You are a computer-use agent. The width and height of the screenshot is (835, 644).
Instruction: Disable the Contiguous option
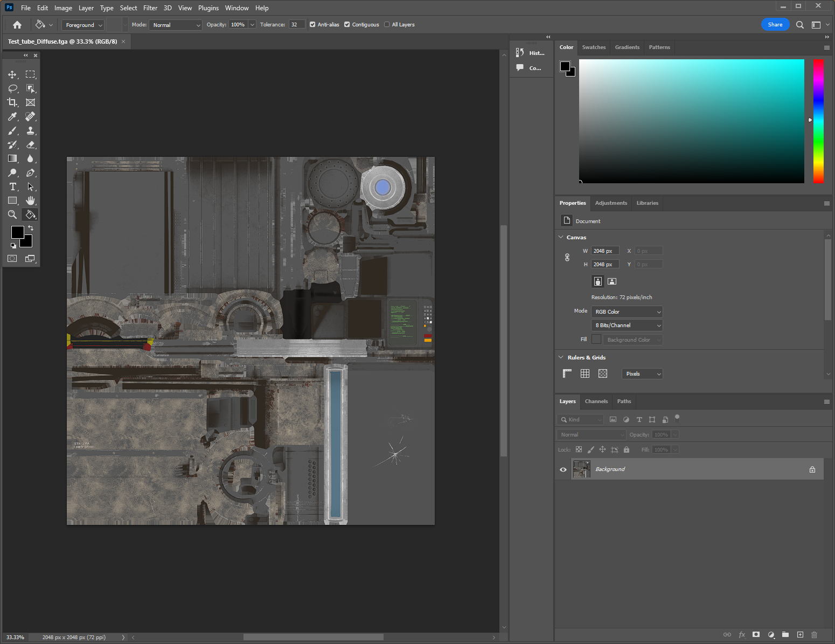347,24
